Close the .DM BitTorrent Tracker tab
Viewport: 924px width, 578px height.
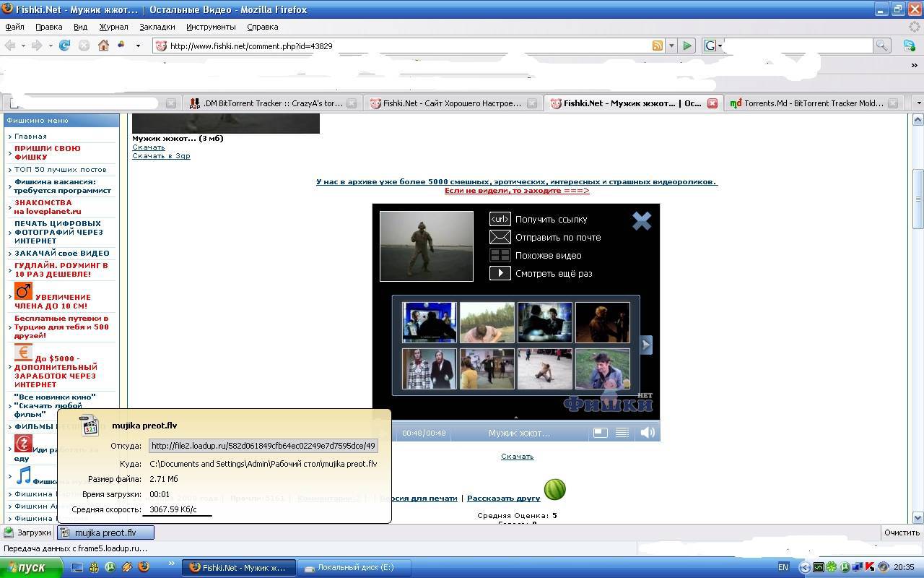coord(352,103)
